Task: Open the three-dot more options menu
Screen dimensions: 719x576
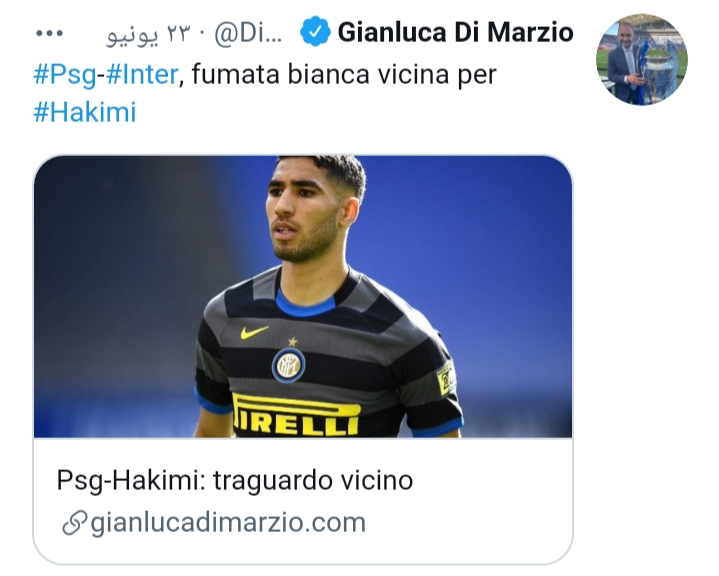Action: click(49, 33)
